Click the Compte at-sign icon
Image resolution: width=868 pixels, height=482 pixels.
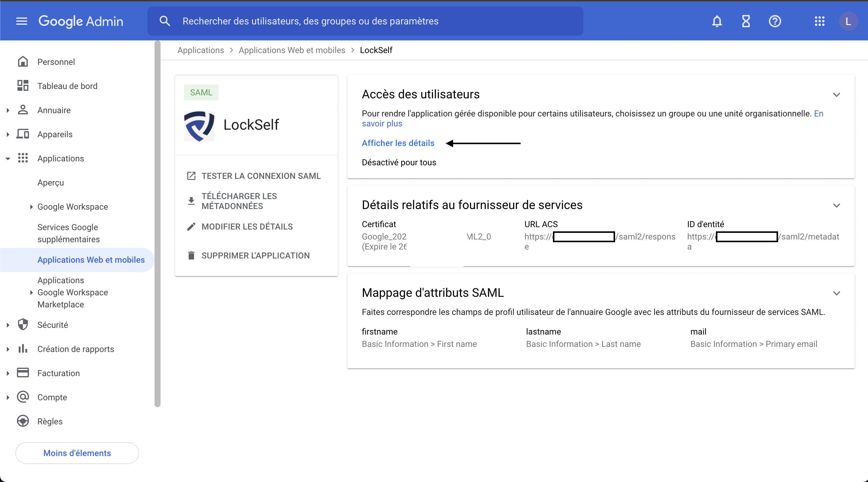(23, 397)
